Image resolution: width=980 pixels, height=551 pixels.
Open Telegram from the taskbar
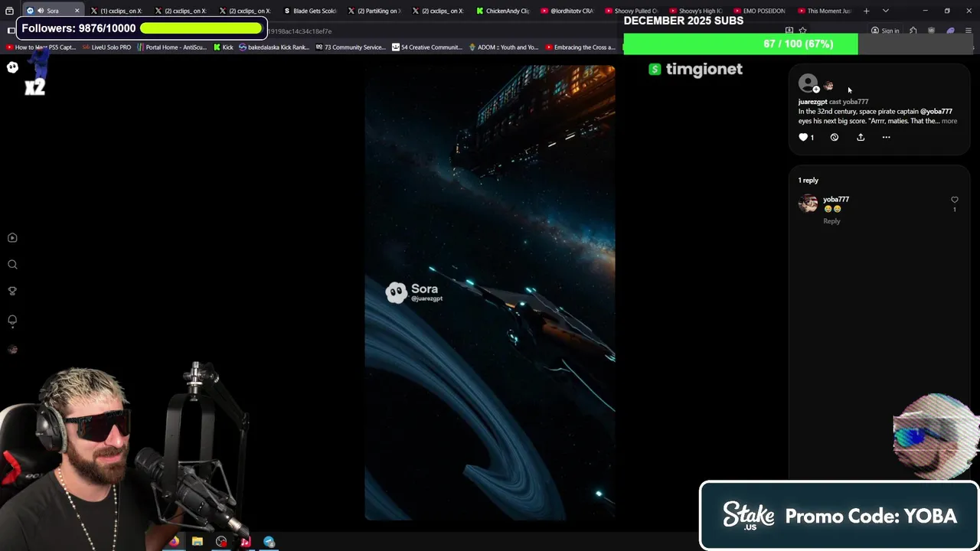coord(269,542)
